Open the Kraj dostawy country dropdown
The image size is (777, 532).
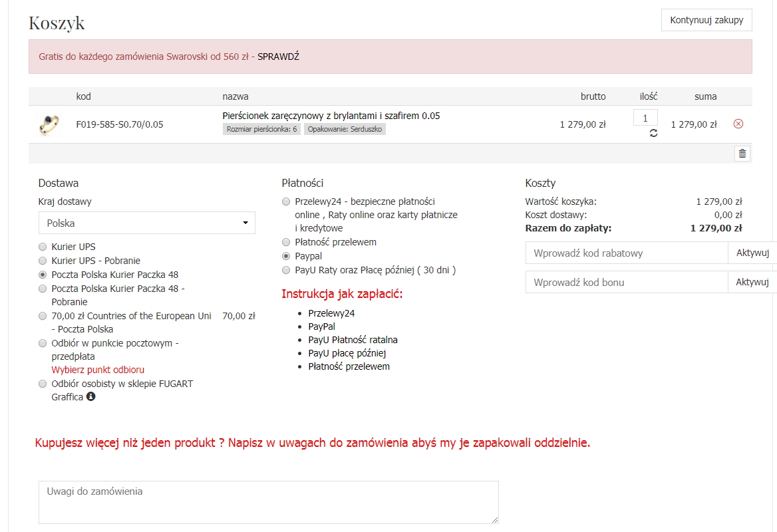146,223
